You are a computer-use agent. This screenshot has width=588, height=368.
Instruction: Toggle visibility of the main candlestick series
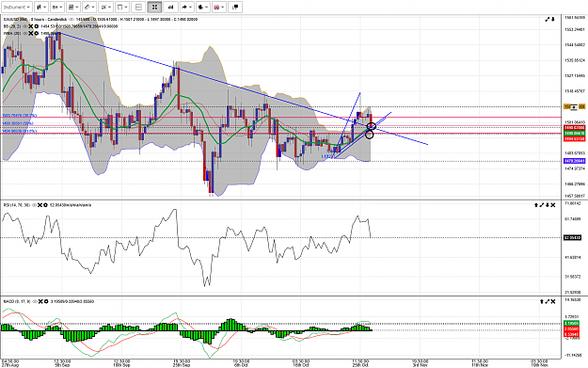click(72, 19)
